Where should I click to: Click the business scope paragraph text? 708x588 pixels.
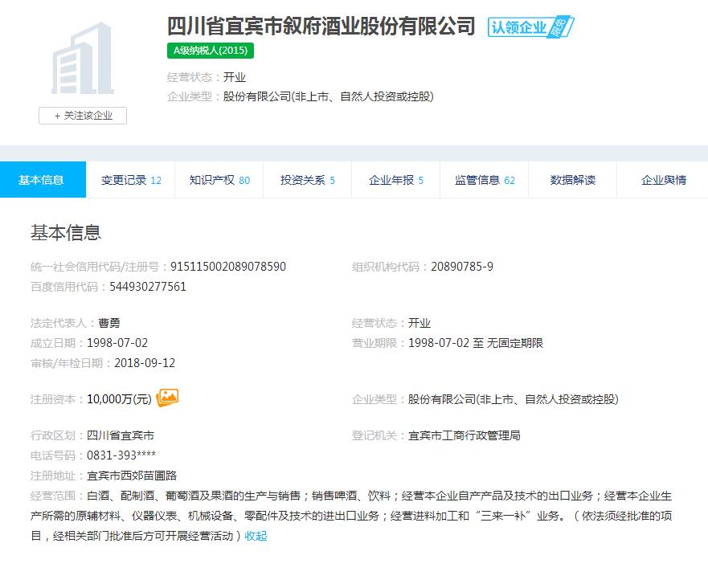[x=351, y=516]
